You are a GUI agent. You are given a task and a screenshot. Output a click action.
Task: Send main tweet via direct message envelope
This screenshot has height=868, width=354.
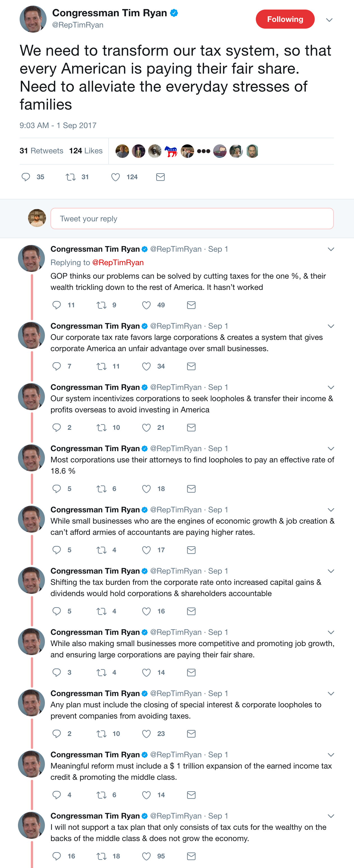[x=160, y=177]
